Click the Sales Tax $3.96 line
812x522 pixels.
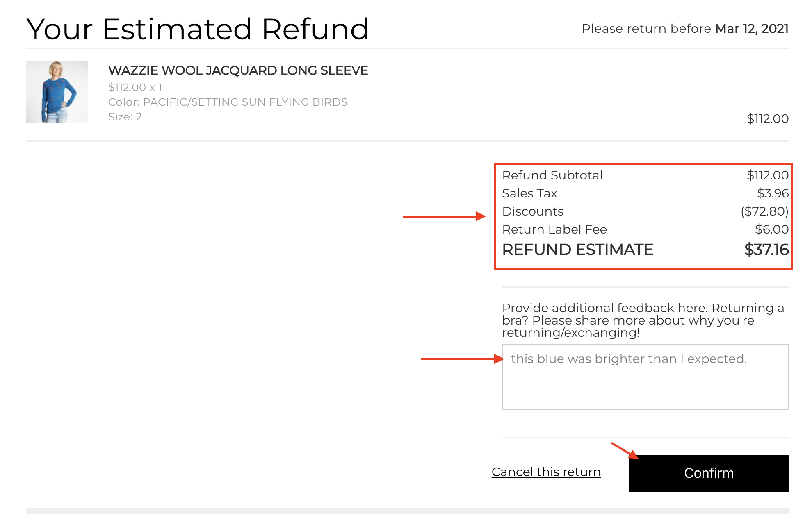click(x=645, y=193)
